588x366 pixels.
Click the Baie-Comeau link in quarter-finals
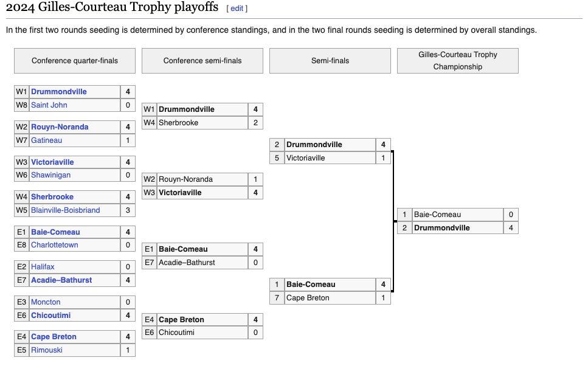coord(55,232)
